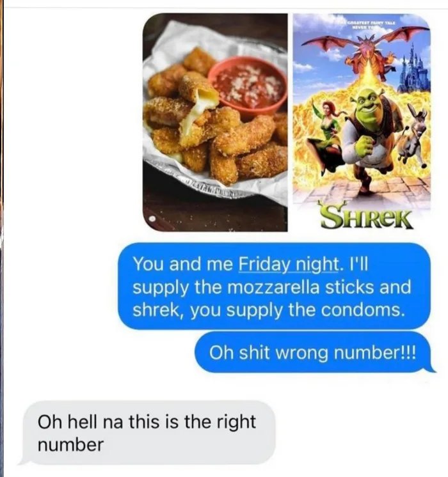
Task: Click Donkey on the movie poster
Action: pyautogui.click(x=414, y=132)
